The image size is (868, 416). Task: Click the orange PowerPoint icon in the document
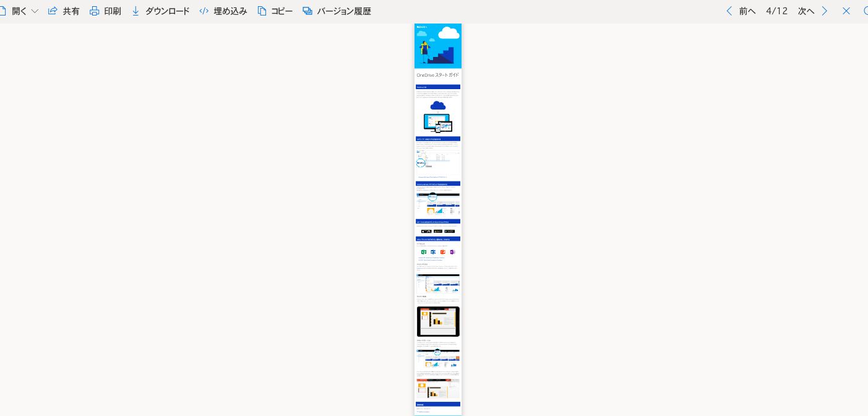(443, 252)
